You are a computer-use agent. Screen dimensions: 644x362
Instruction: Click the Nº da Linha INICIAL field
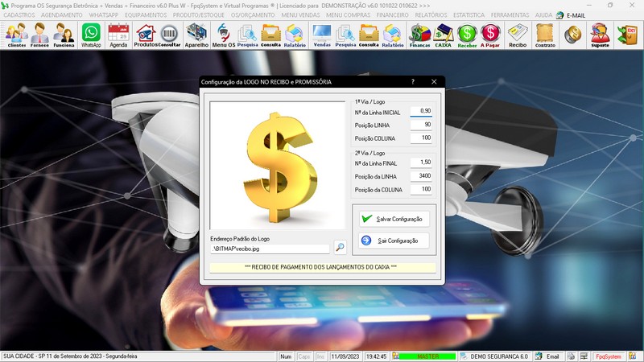click(x=421, y=111)
